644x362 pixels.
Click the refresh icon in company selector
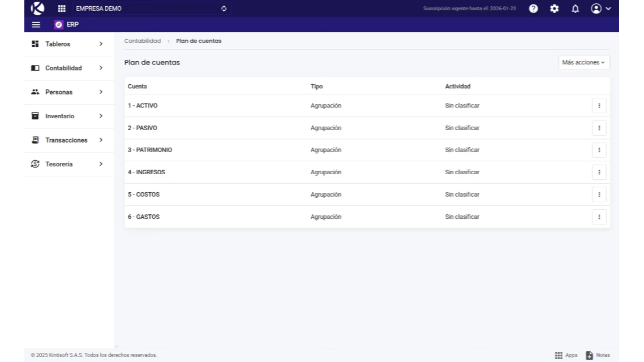[224, 8]
